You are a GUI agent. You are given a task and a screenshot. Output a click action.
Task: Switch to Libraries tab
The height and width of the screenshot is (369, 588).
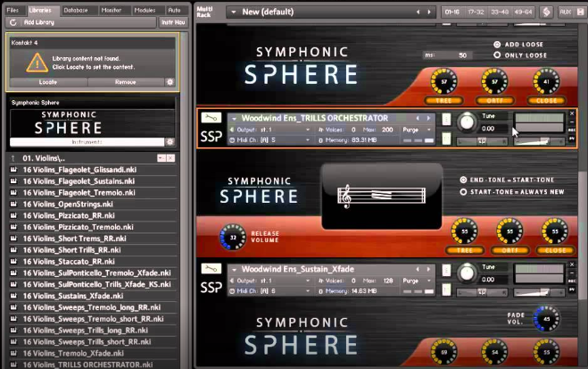coord(40,10)
